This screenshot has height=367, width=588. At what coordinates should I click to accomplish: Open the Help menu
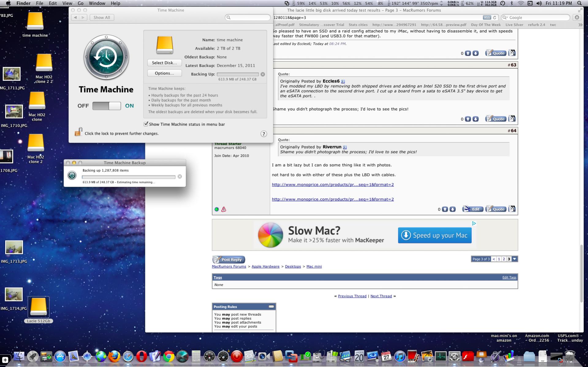tap(115, 3)
